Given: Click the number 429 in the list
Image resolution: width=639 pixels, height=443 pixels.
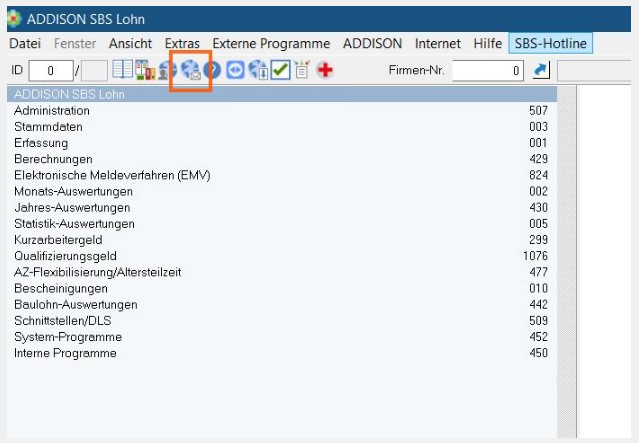Looking at the screenshot, I should (538, 159).
